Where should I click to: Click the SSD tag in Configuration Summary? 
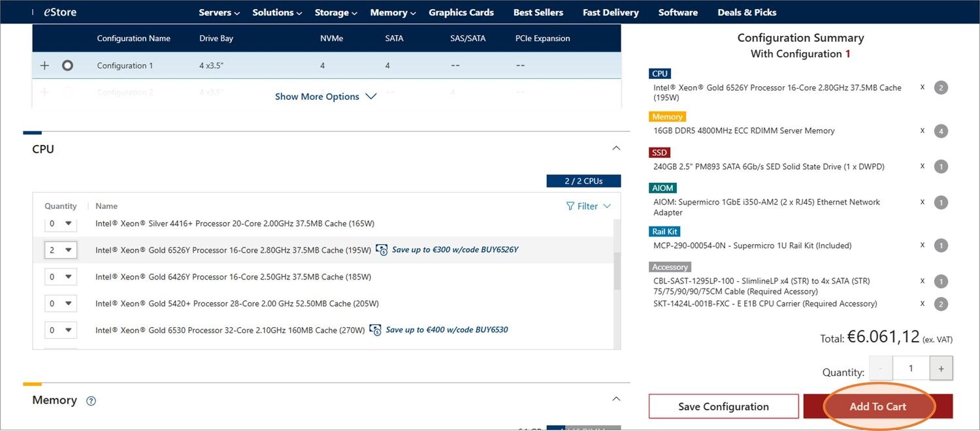[660, 153]
